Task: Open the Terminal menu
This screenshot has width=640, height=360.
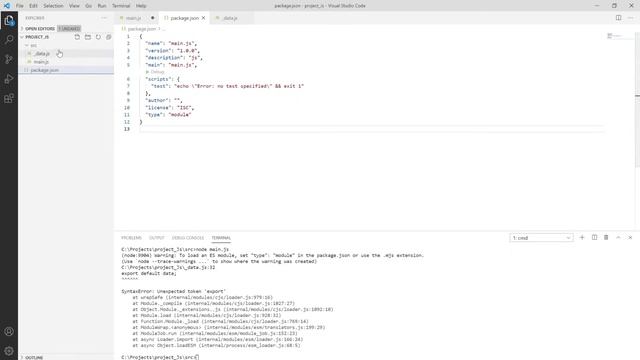Action: pyautogui.click(x=121, y=6)
